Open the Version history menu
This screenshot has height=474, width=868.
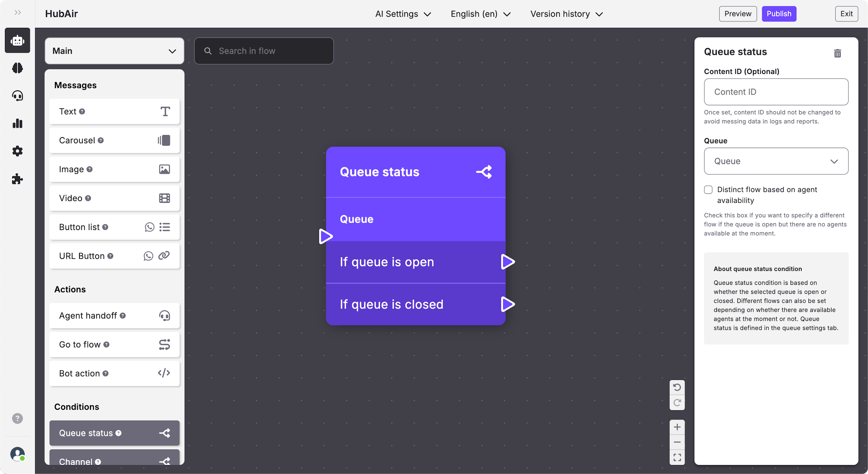coord(566,14)
